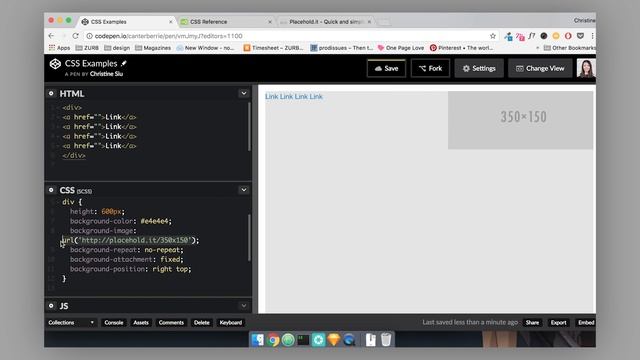Open Trash in the dock
Viewport: 640px width, 360px height.
(x=386, y=340)
